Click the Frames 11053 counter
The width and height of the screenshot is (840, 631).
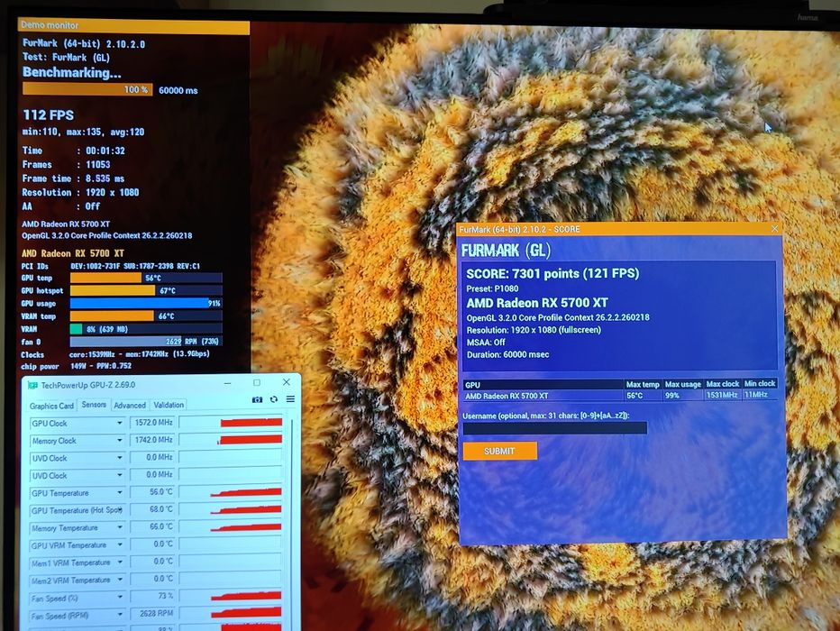point(66,164)
